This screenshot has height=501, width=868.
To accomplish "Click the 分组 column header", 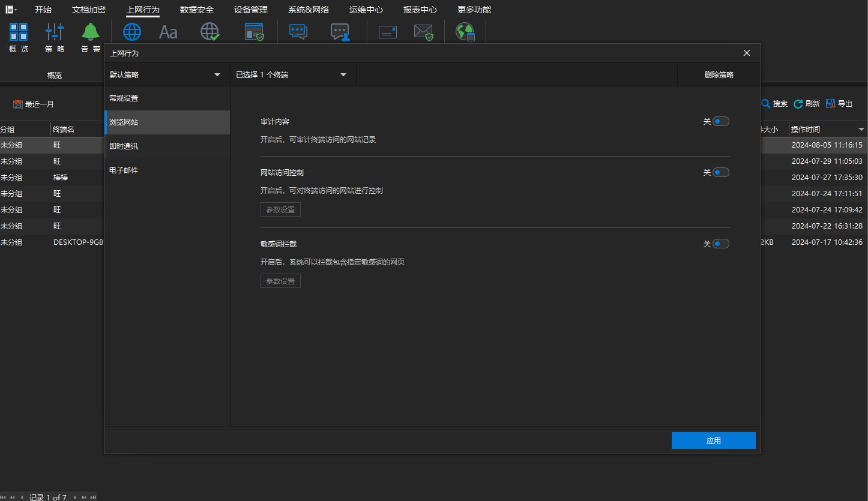I will click(x=25, y=129).
